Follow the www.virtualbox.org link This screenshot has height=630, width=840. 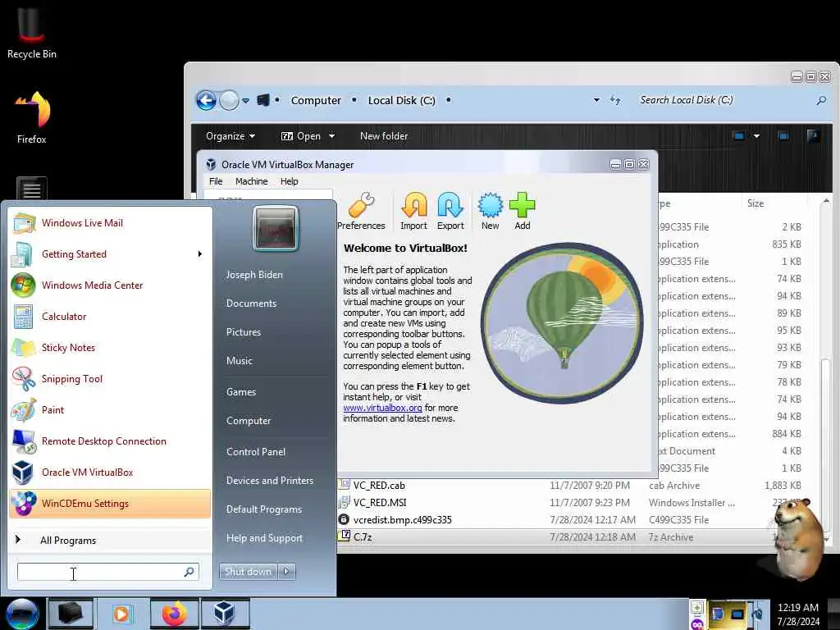point(382,408)
